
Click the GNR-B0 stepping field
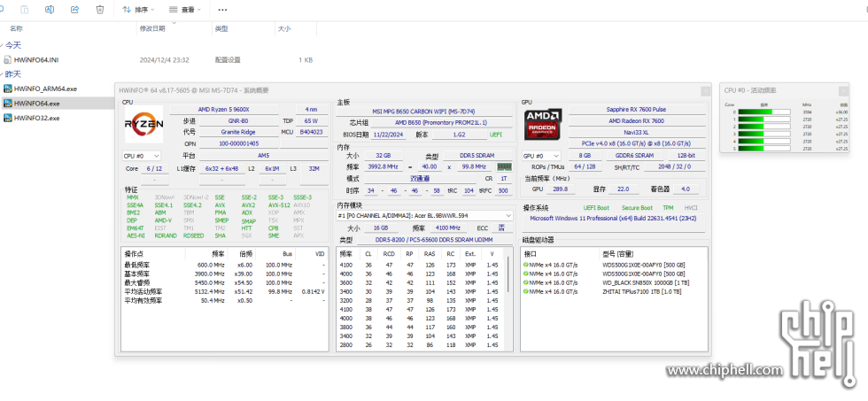[238, 120]
